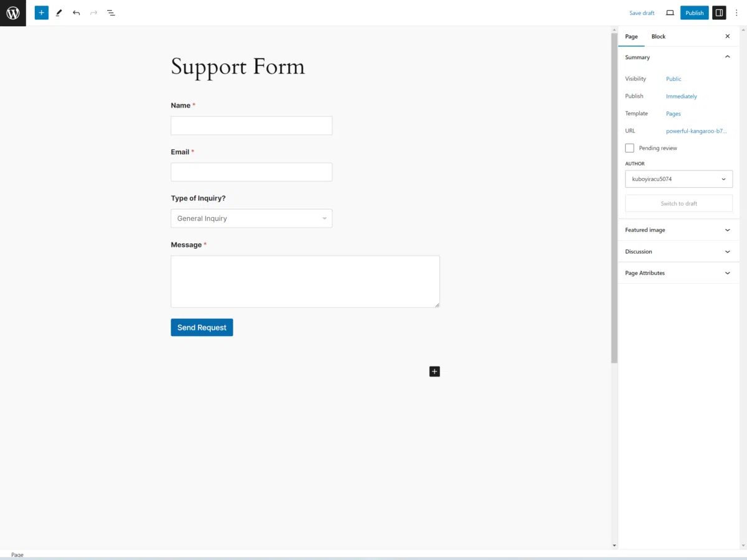Expand the Featured image section

click(x=727, y=230)
